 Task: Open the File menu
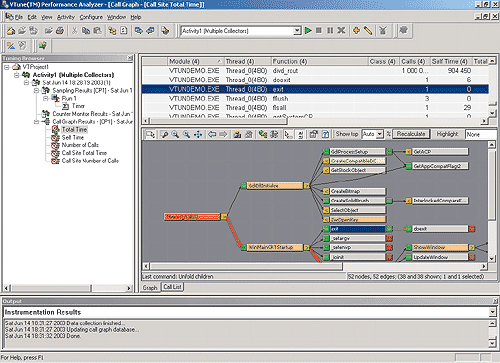(x=19, y=17)
